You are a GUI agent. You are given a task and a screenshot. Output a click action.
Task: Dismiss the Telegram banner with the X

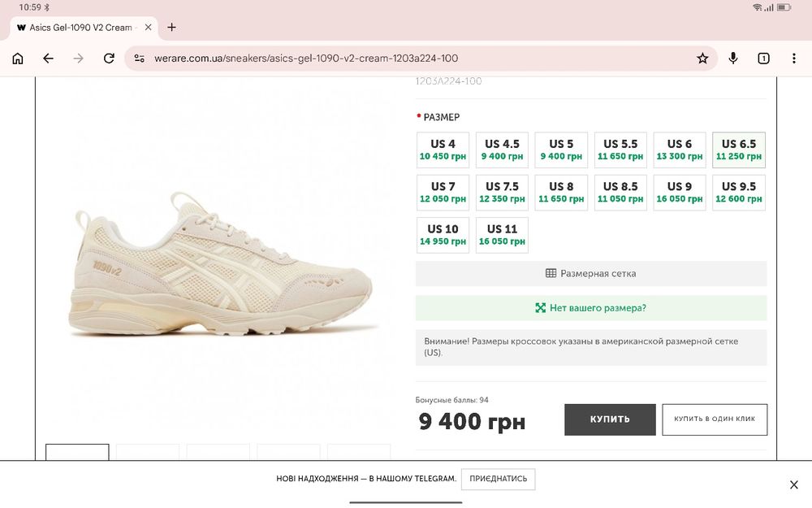(x=794, y=484)
